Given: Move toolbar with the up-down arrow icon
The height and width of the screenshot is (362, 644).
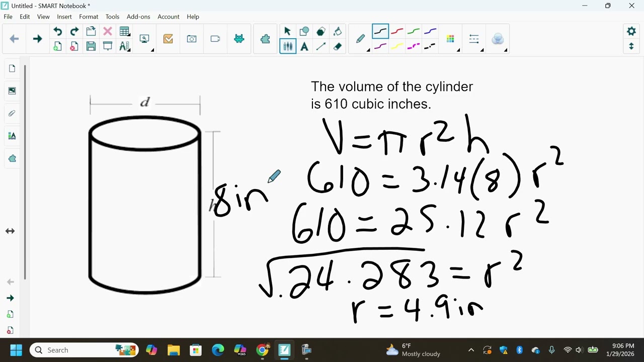Looking at the screenshot, I should pos(631,46).
